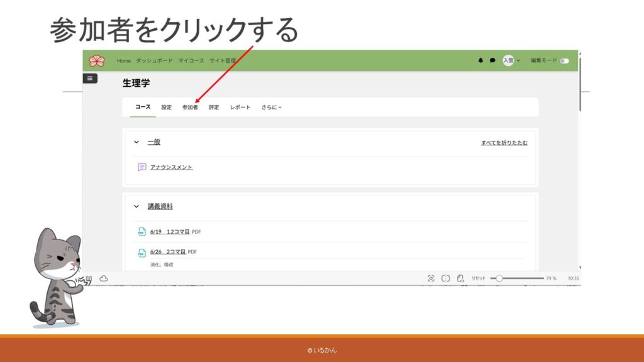Select the 参加者 tab
Image resolution: width=644 pixels, height=362 pixels.
[x=190, y=107]
